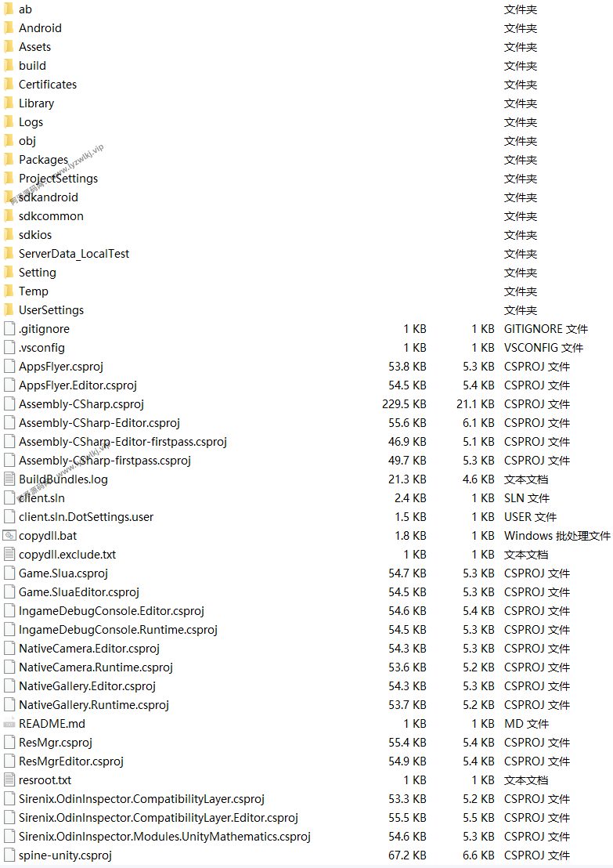Image resolution: width=613 pixels, height=868 pixels.
Task: Click the spine-unity.csproj file icon
Action: click(x=9, y=855)
